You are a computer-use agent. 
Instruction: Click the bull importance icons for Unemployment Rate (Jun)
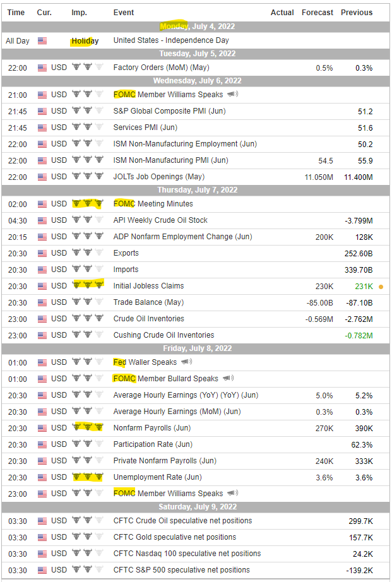[x=88, y=476]
